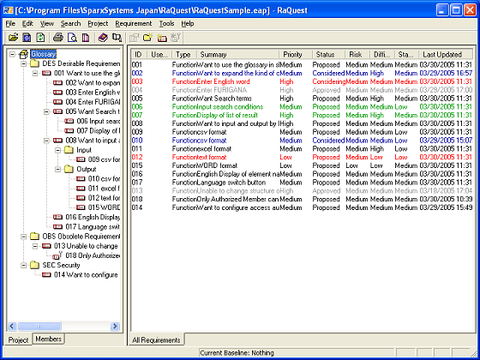The image size is (480, 360).
Task: Click the new folder with star icon
Action: (x=148, y=37)
